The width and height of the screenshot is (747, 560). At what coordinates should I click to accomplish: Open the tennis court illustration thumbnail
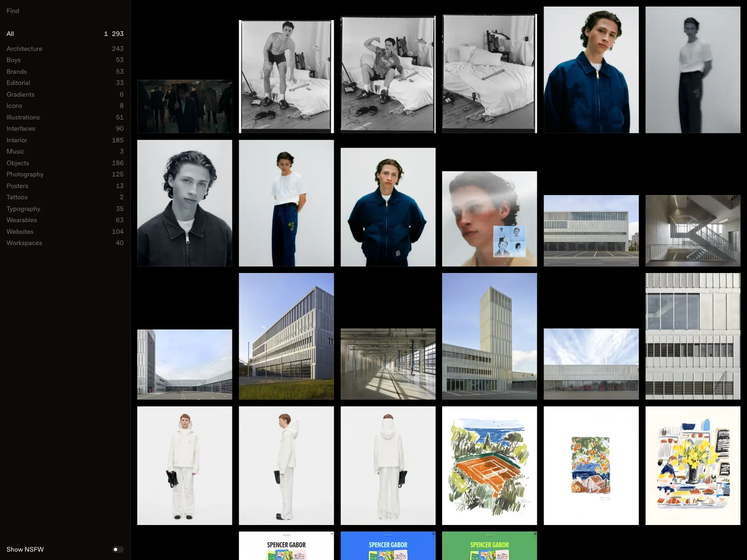(489, 466)
